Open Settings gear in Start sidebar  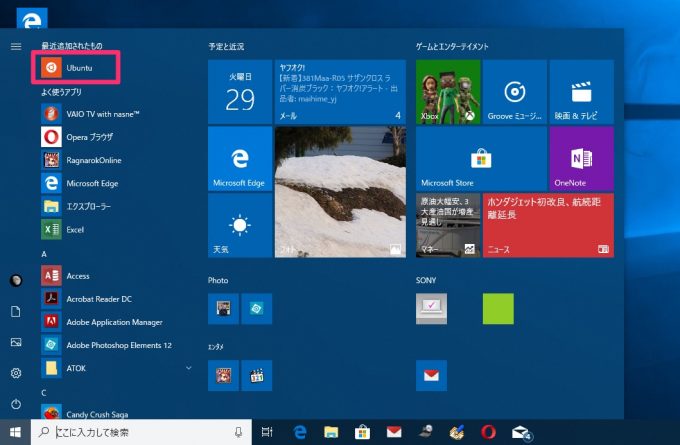click(16, 373)
